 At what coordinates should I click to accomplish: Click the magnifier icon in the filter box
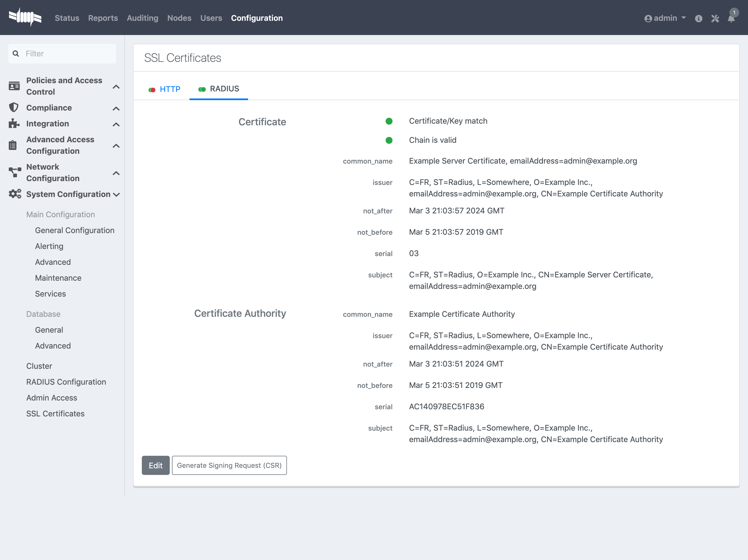(x=16, y=53)
